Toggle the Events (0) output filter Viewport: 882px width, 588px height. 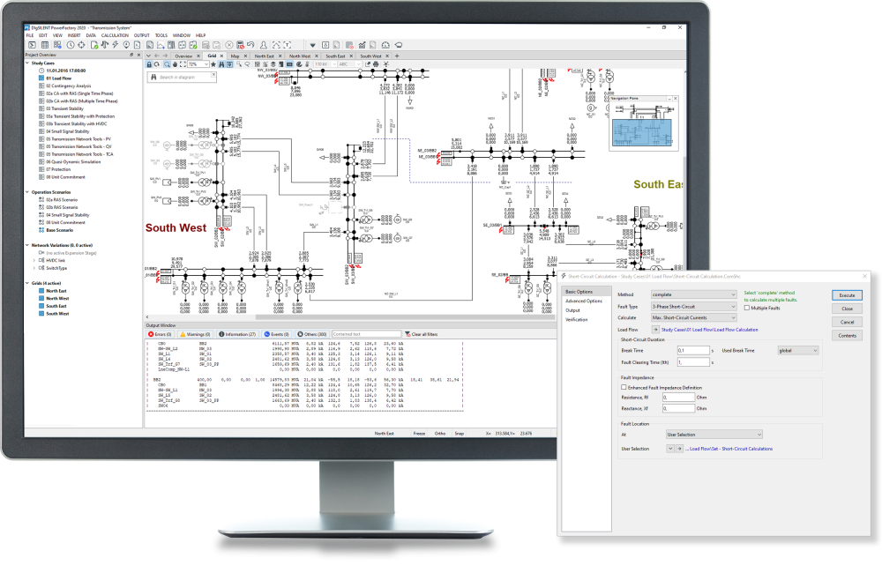(277, 334)
